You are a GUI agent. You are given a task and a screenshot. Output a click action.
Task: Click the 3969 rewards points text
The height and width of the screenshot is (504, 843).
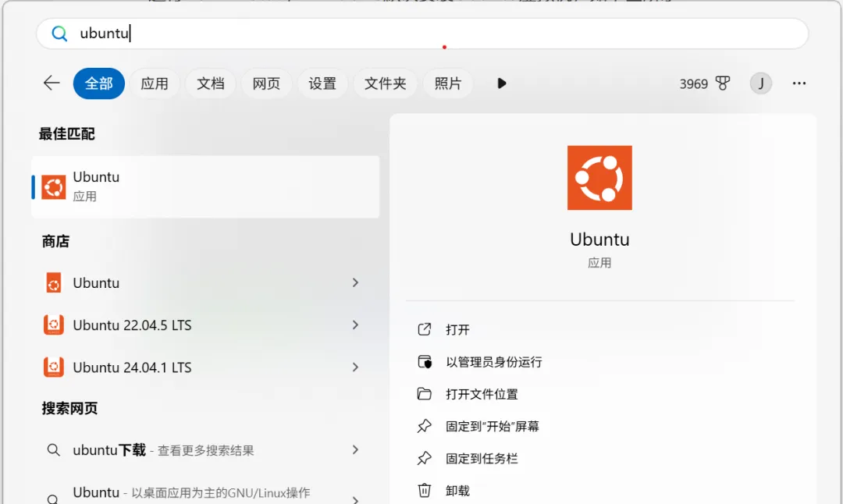[694, 83]
